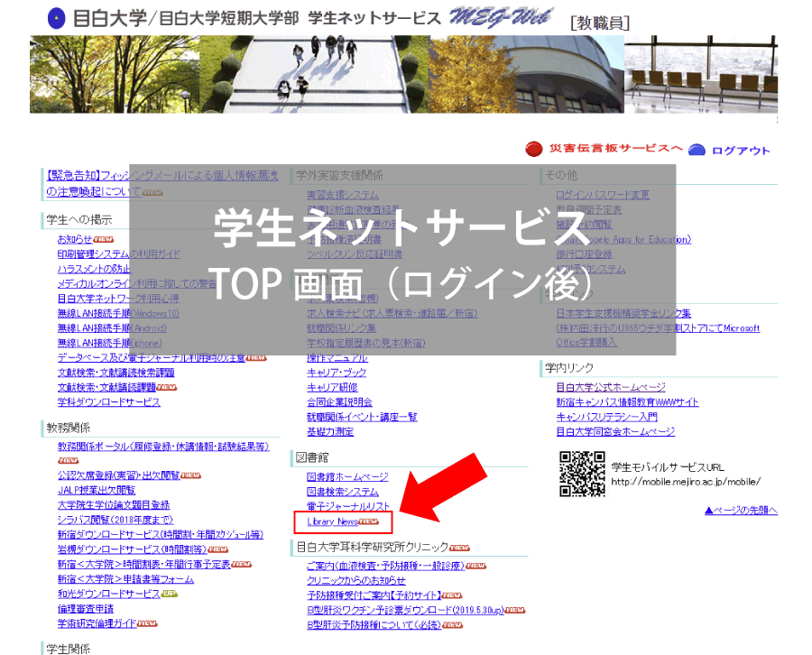Open 岩槻ダウンロードサービス(時間割等)

[132, 549]
